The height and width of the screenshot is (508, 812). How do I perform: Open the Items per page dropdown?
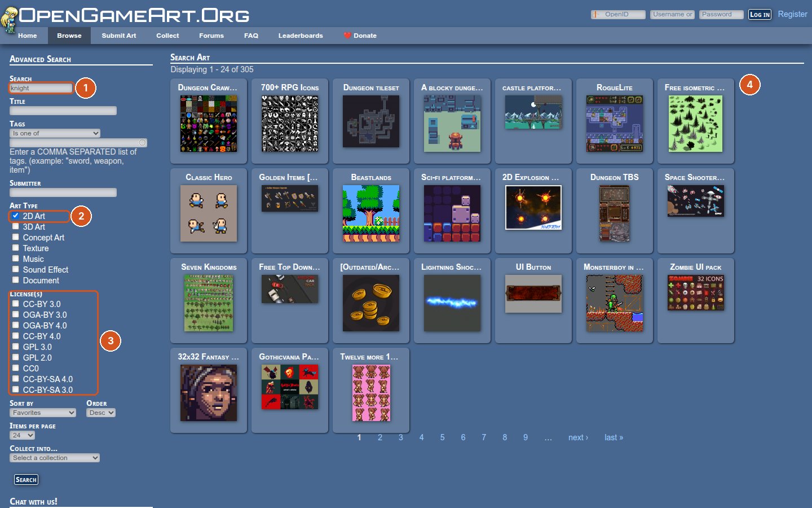point(22,435)
